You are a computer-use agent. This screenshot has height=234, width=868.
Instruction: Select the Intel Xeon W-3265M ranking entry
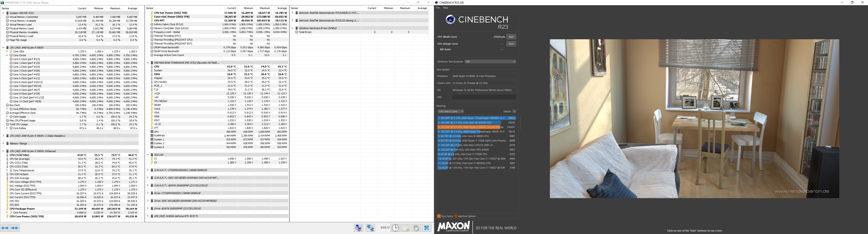[476, 123]
